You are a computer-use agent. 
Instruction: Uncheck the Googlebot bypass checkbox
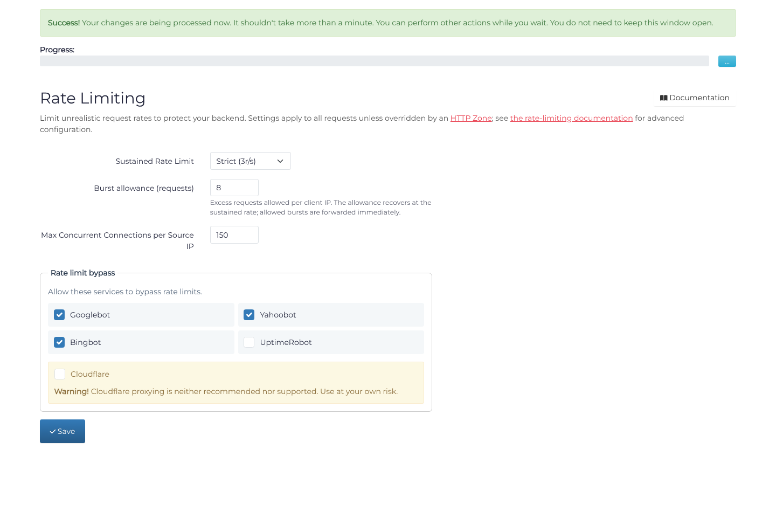[59, 315]
